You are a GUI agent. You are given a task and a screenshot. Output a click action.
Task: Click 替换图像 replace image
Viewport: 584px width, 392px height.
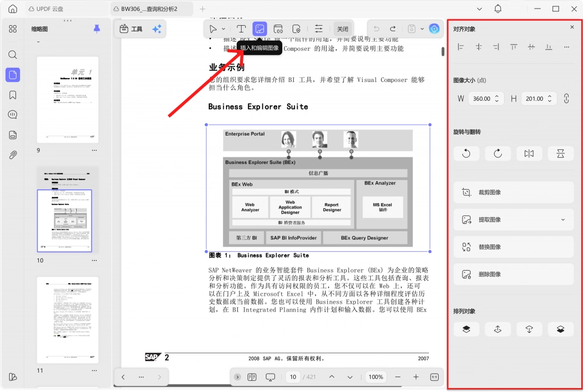pos(513,247)
